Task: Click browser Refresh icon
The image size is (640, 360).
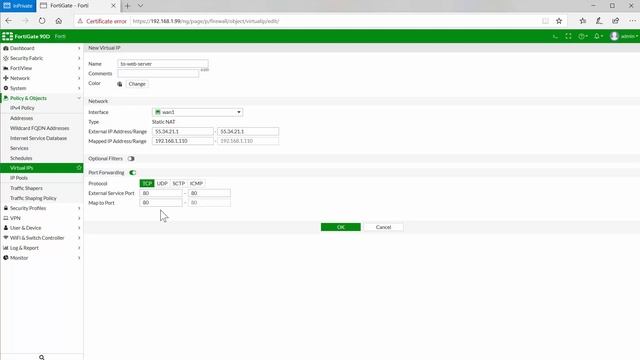Action: coord(42,21)
